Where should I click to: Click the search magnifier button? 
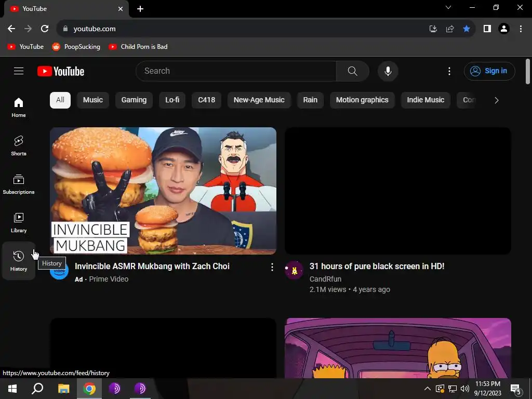pos(353,71)
